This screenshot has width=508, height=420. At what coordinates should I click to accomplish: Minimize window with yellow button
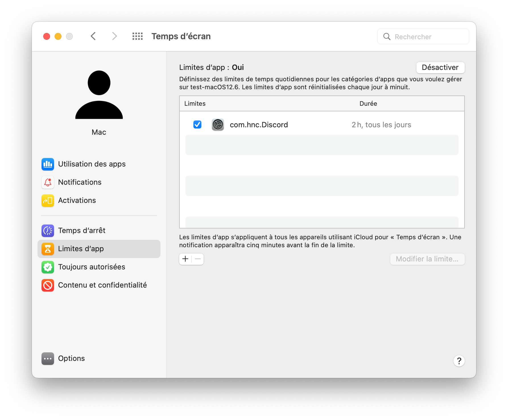click(x=58, y=36)
